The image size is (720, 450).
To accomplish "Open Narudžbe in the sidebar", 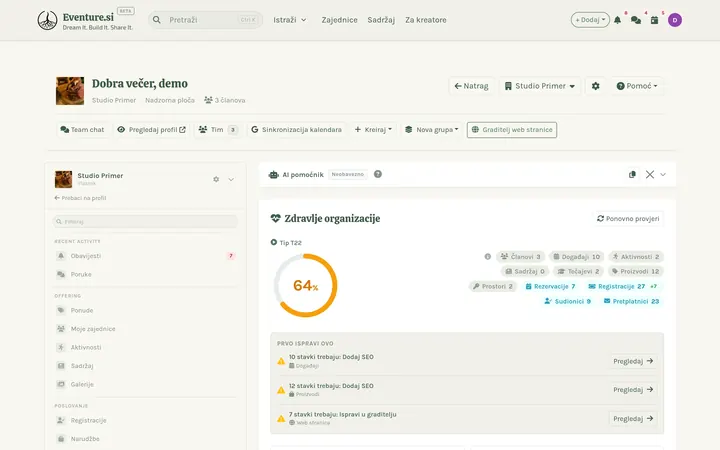I will click(x=146, y=439).
